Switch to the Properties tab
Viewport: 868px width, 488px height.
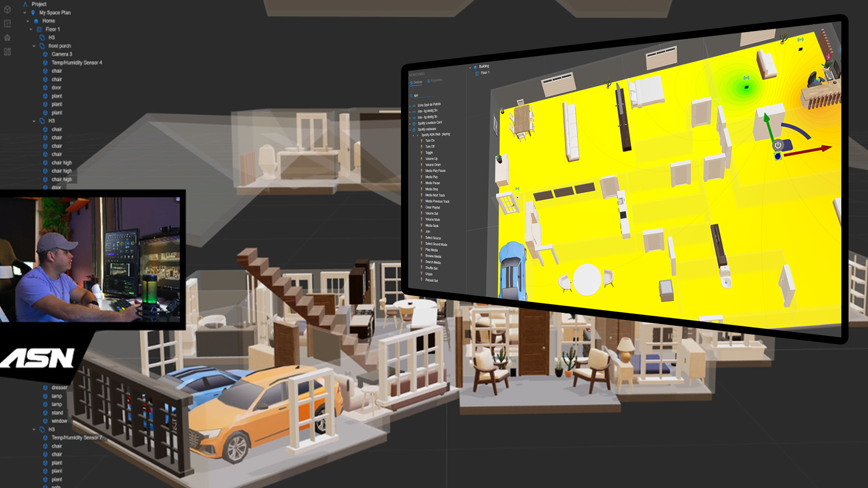(x=434, y=80)
